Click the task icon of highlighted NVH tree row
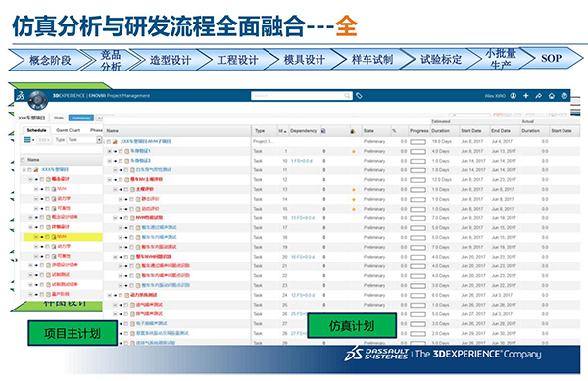The height and width of the screenshot is (381, 588). point(54,237)
